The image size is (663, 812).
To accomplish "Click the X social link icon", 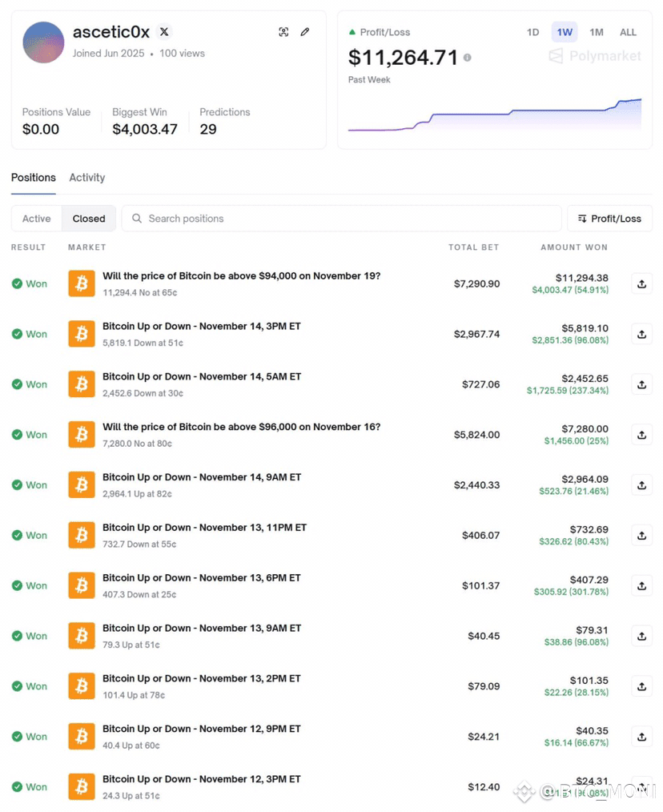I will pos(164,32).
